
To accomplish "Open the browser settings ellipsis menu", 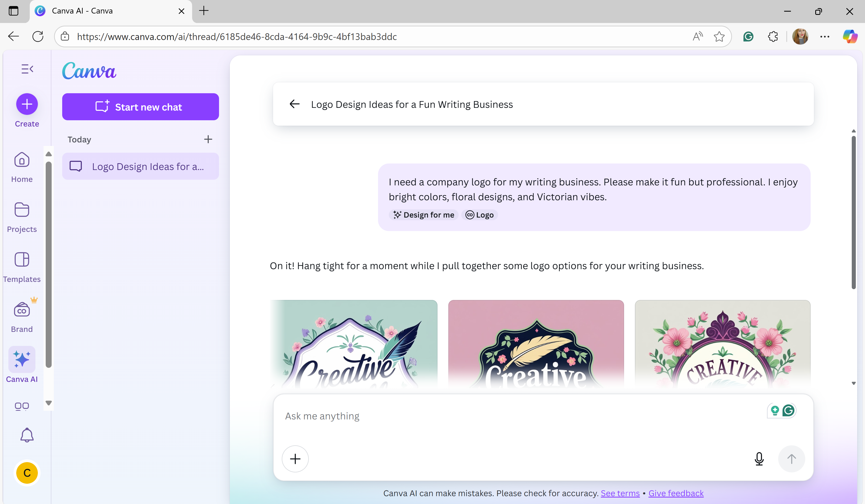I will [825, 36].
